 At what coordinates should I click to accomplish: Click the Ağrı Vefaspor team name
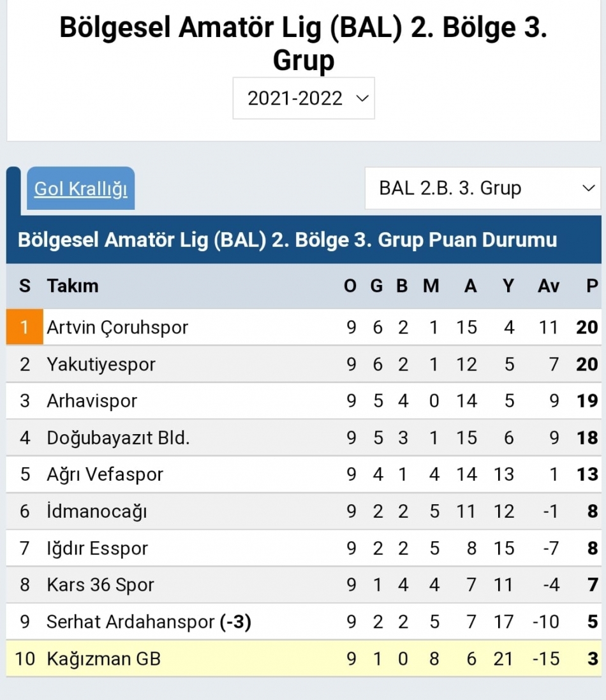pos(105,474)
